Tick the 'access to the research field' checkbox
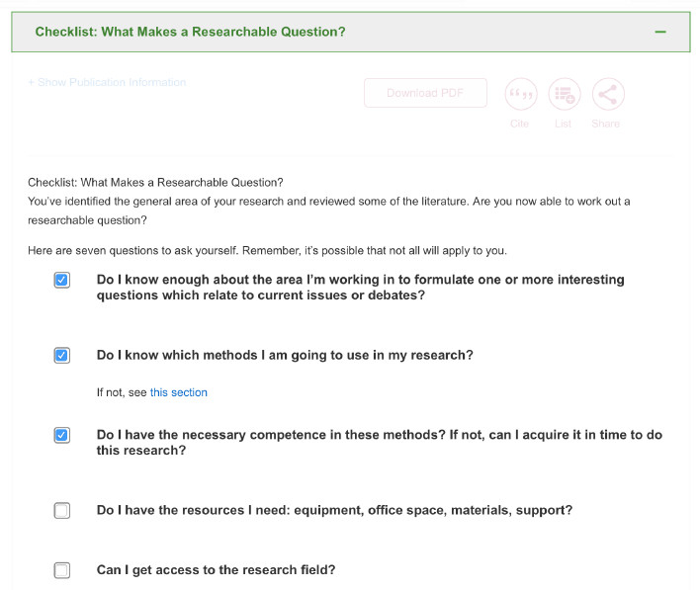 (x=61, y=570)
